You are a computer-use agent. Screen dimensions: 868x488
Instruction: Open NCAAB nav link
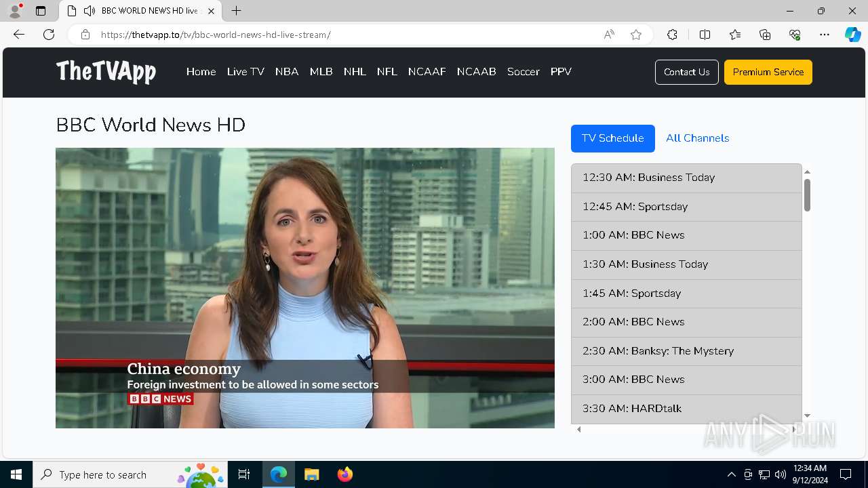click(477, 72)
